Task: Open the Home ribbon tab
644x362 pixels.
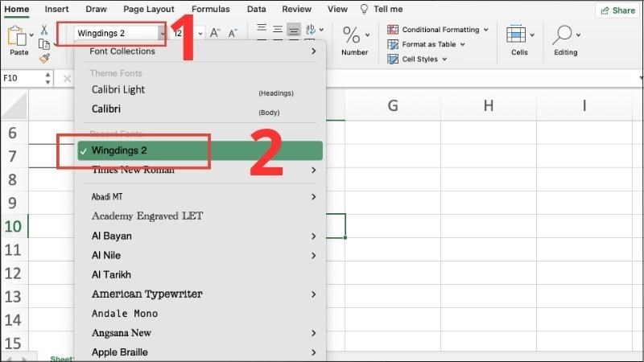Action: coord(17,9)
